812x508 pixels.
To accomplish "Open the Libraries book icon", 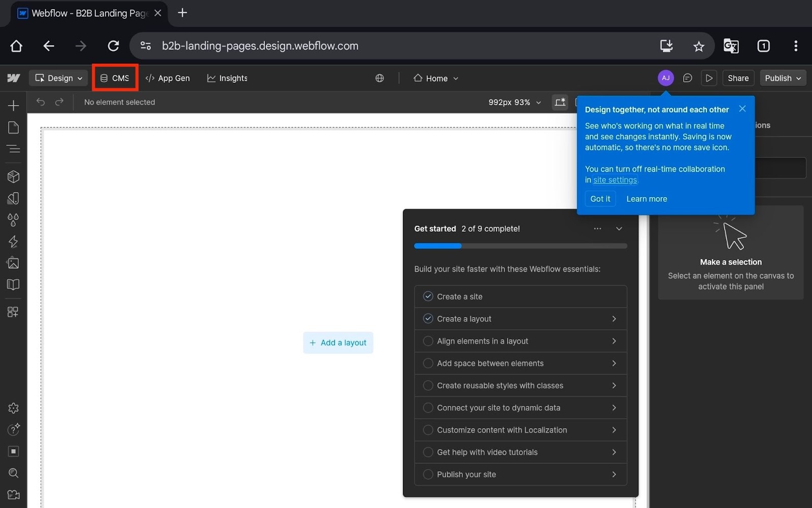I will [14, 284].
